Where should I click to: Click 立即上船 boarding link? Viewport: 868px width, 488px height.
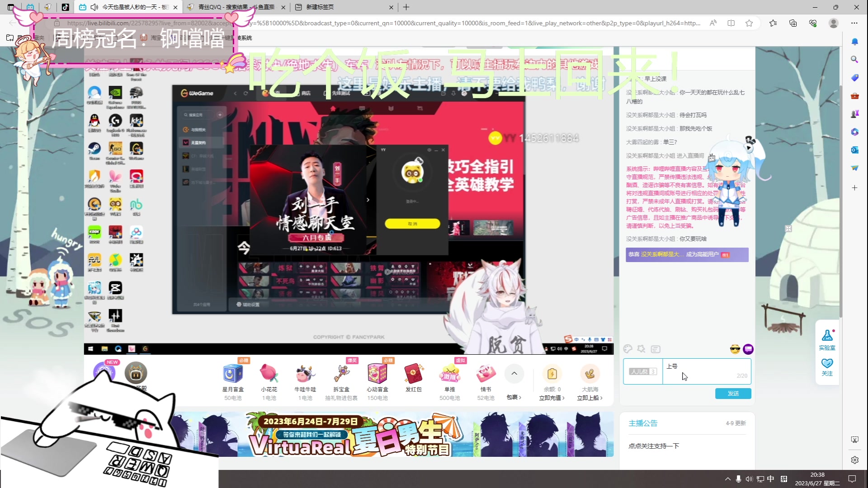coord(590,398)
